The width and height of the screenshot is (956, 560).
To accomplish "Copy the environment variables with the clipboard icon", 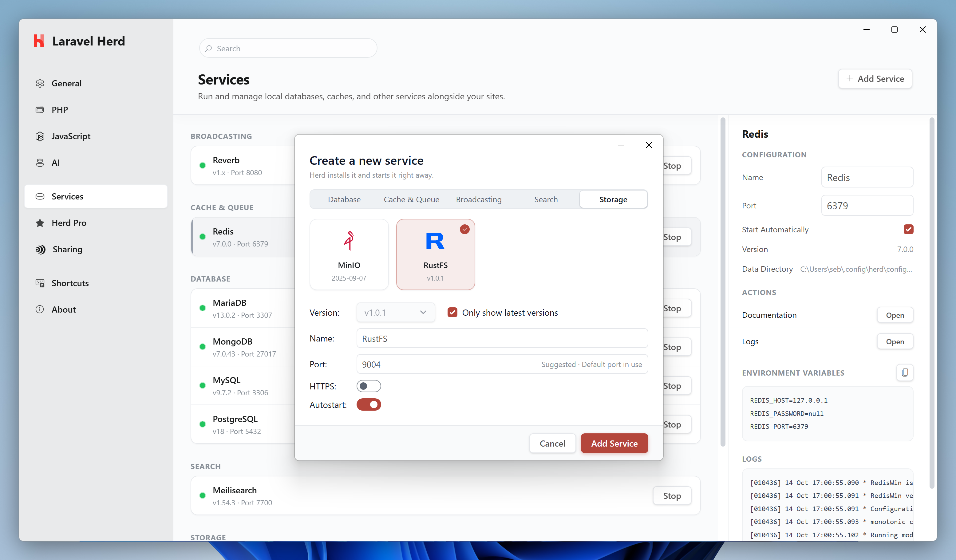I will 904,373.
